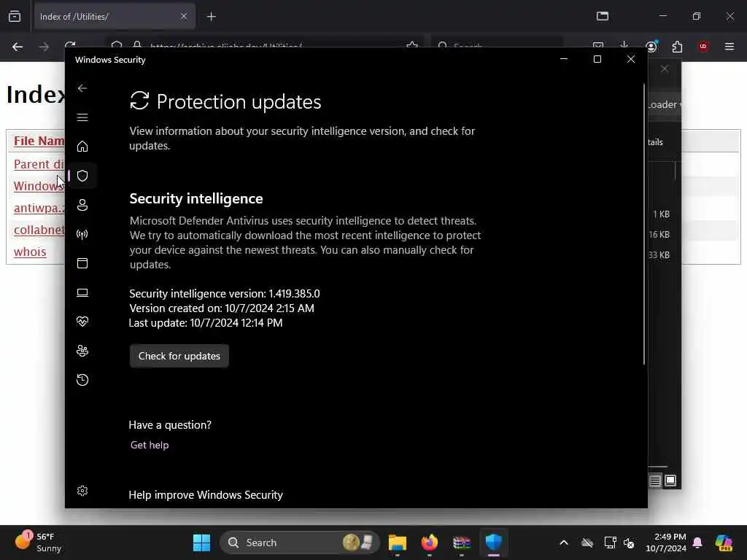Viewport: 747px width, 560px height.
Task: Show hidden tray icons chevron
Action: (564, 542)
